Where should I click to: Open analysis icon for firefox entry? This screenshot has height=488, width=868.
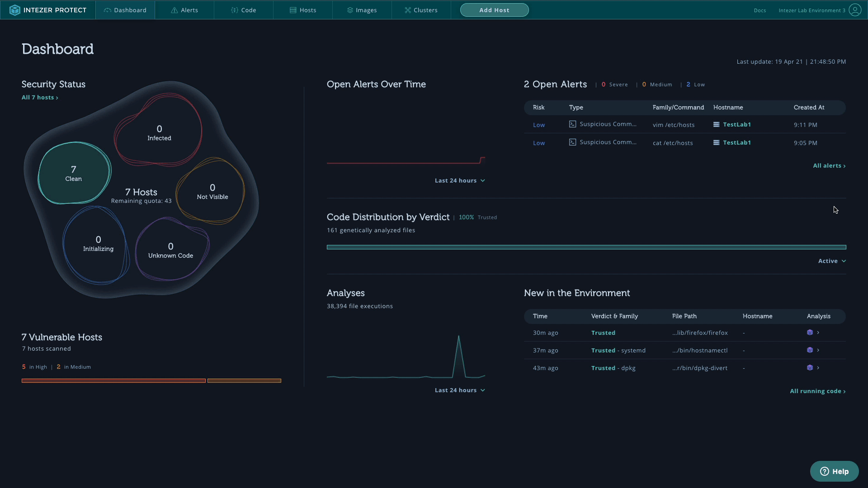coord(810,333)
